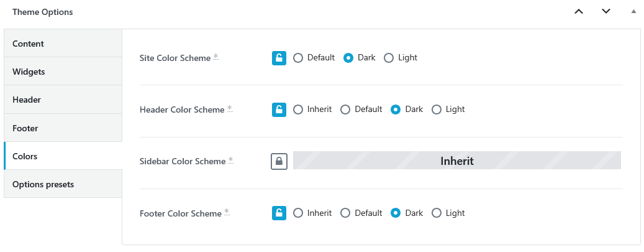The image size is (644, 252).
Task: Click the locked Inherit bar for Sidebar
Action: pos(456,161)
